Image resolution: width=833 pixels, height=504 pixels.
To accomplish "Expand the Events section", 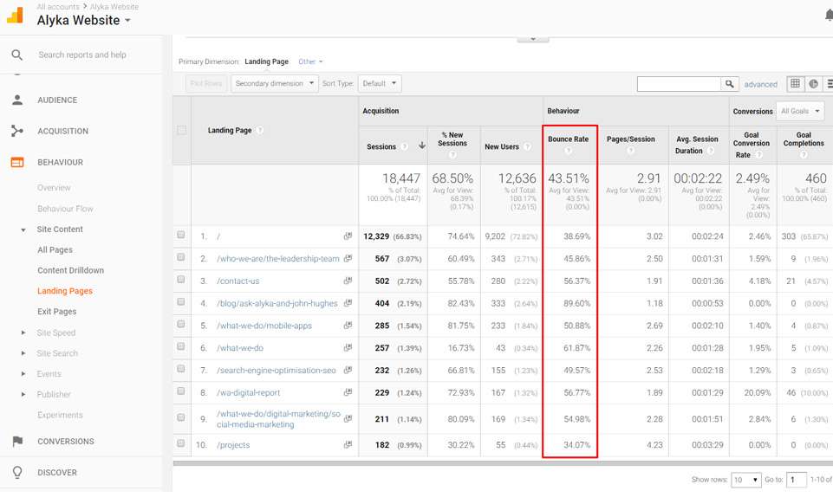I will pos(23,374).
